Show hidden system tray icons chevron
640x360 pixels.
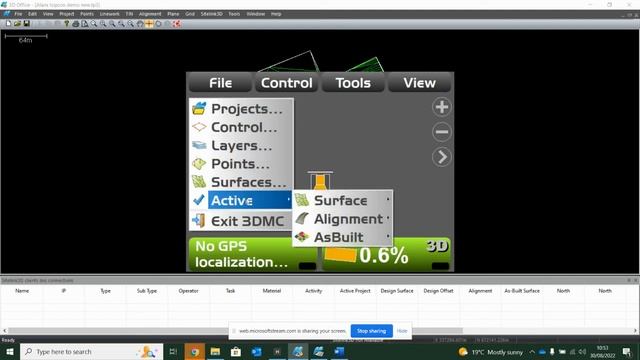click(532, 351)
